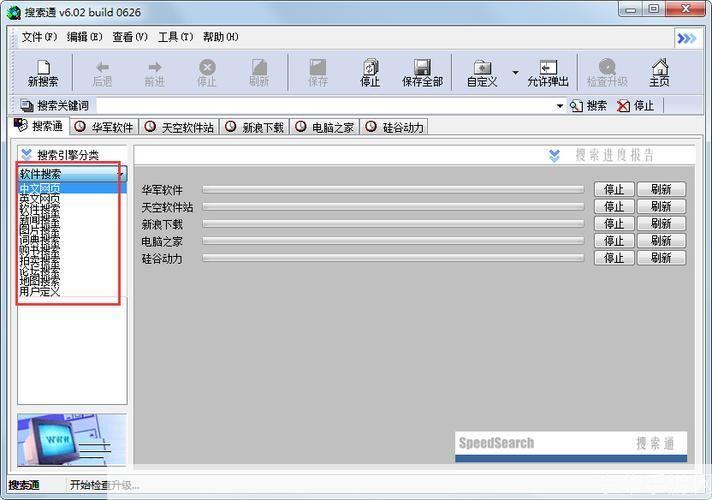
Task: Click 刷新 button in the 硅谷动力 row
Action: tap(661, 258)
